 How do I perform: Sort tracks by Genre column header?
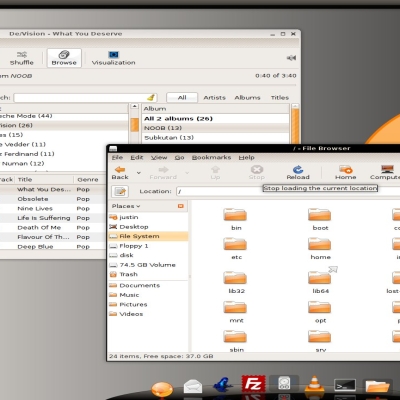coord(89,179)
